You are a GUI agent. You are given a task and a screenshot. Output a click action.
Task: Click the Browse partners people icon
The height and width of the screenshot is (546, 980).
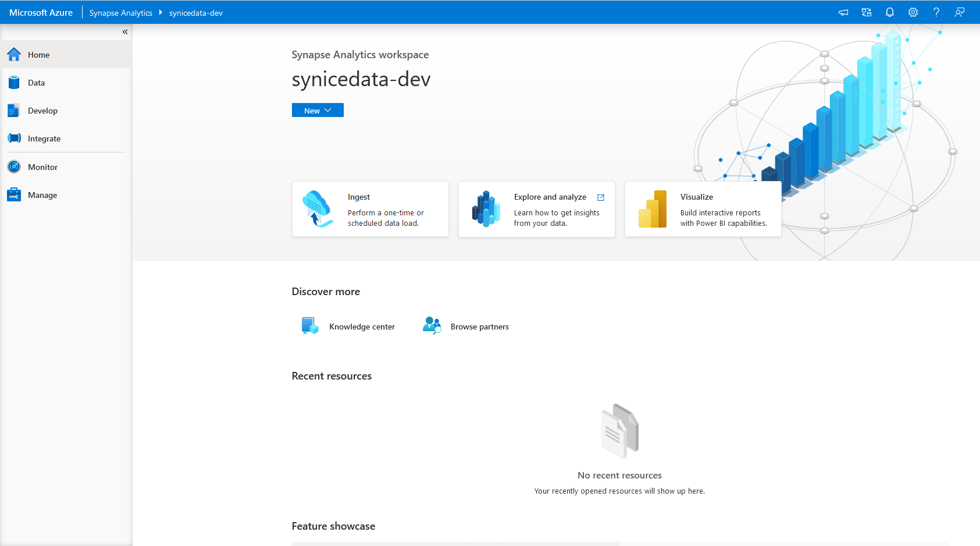(432, 326)
